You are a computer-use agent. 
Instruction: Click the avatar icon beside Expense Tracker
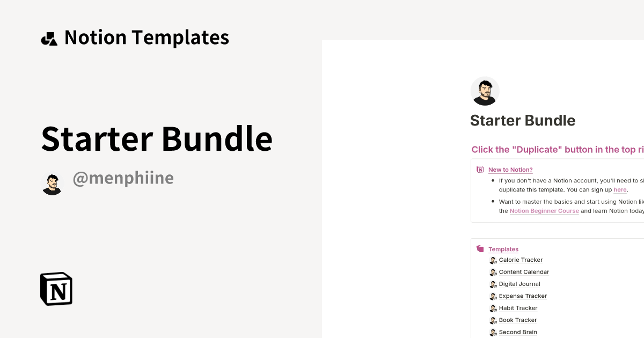click(493, 296)
